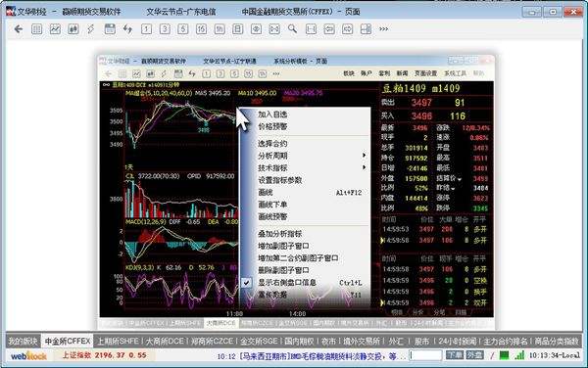Select the 1-minute period icon
The height and width of the screenshot is (368, 588).
pyautogui.click(x=146, y=28)
